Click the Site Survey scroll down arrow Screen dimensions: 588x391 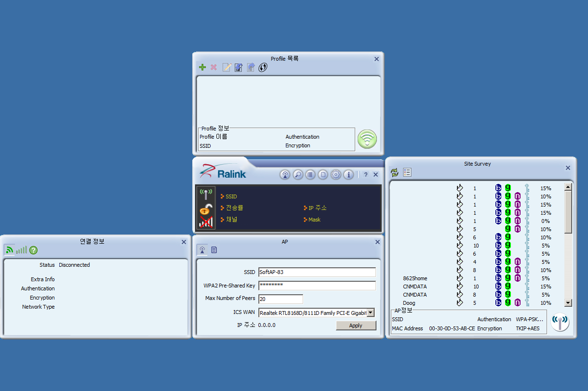point(568,303)
